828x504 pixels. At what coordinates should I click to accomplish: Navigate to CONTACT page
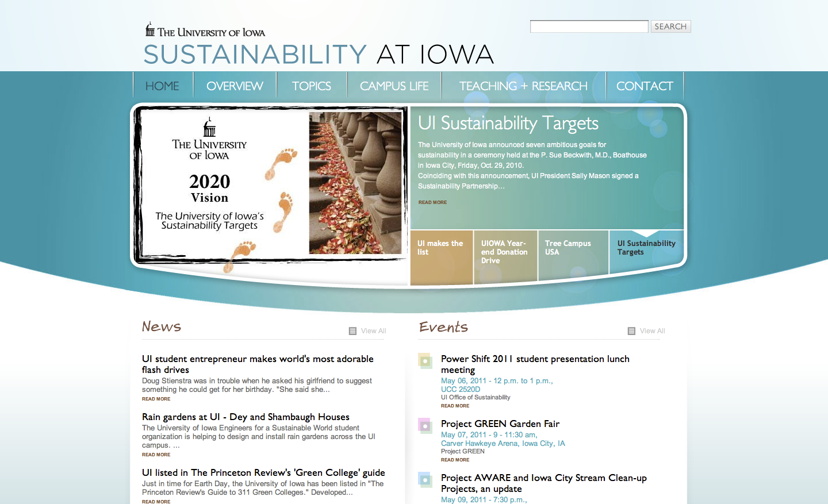click(x=645, y=86)
